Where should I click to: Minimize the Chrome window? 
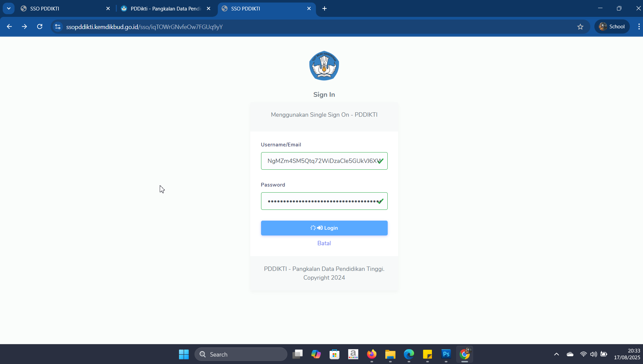(600, 8)
